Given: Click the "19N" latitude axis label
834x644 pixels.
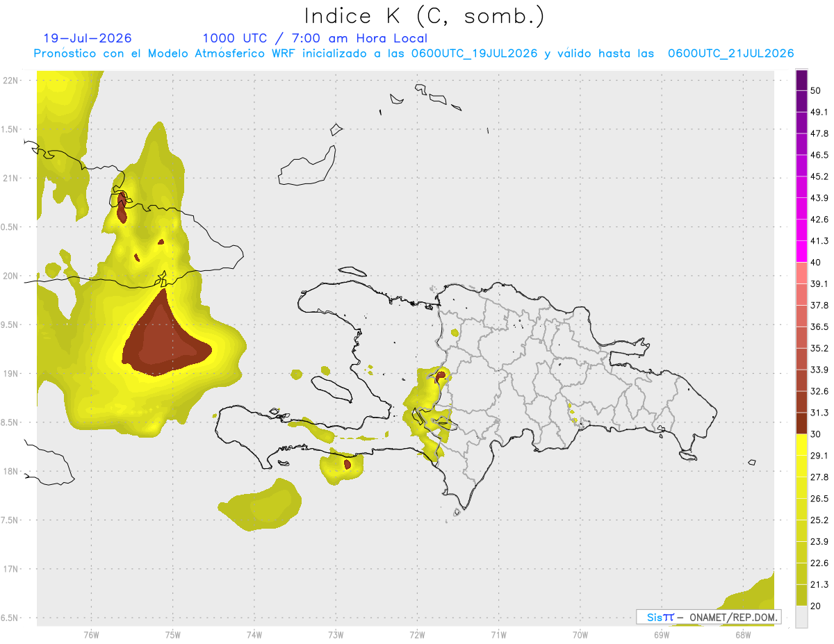Looking at the screenshot, I should [x=11, y=373].
